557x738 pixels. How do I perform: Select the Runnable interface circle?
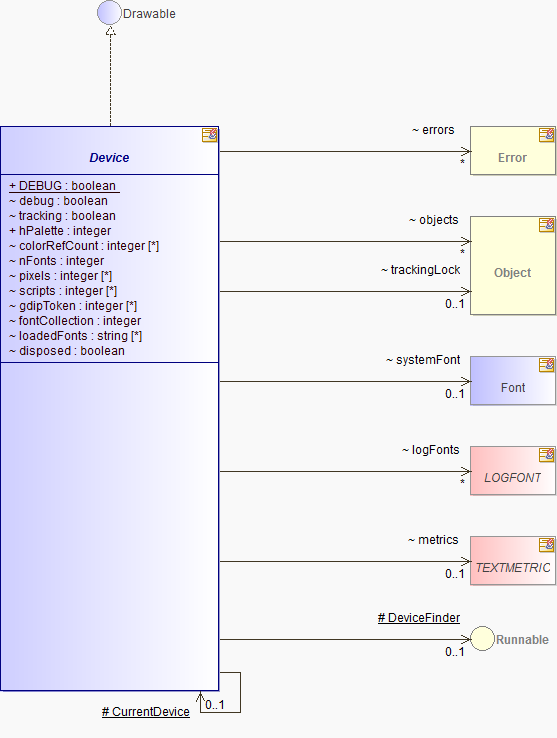[482, 639]
